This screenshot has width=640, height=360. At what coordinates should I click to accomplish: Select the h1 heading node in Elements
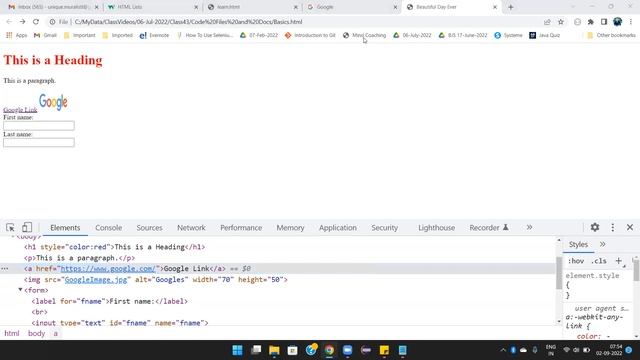coord(114,247)
